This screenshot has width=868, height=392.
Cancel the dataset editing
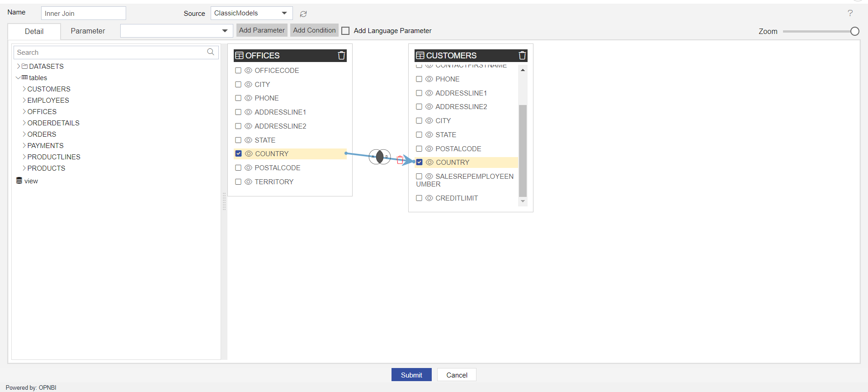(x=457, y=375)
